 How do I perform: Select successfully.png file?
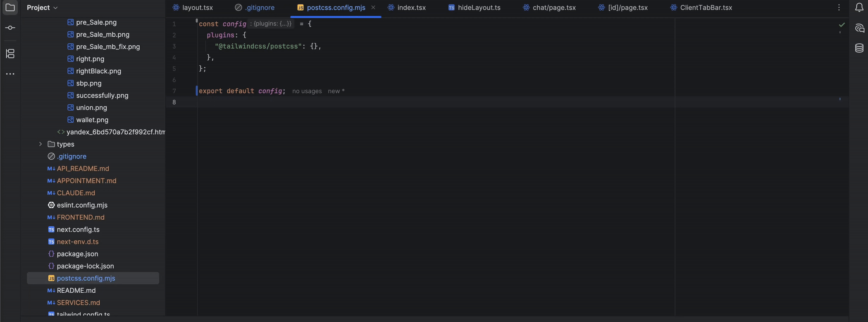[102, 95]
